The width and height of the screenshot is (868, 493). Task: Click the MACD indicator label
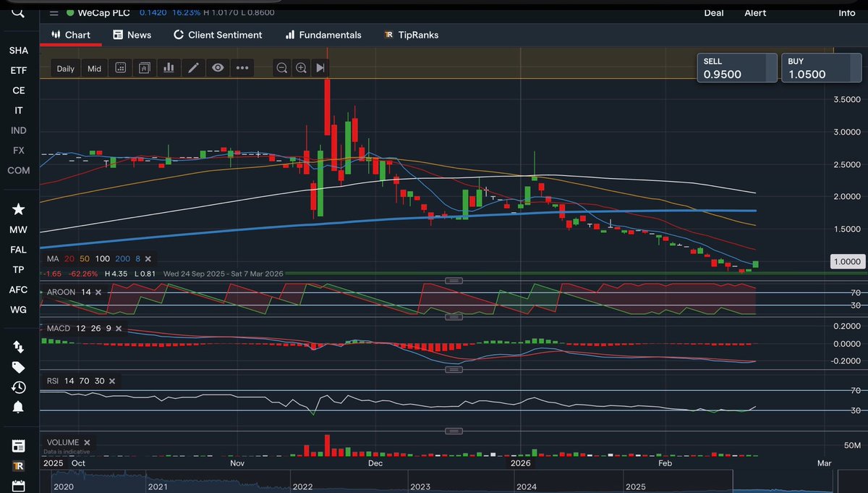59,328
